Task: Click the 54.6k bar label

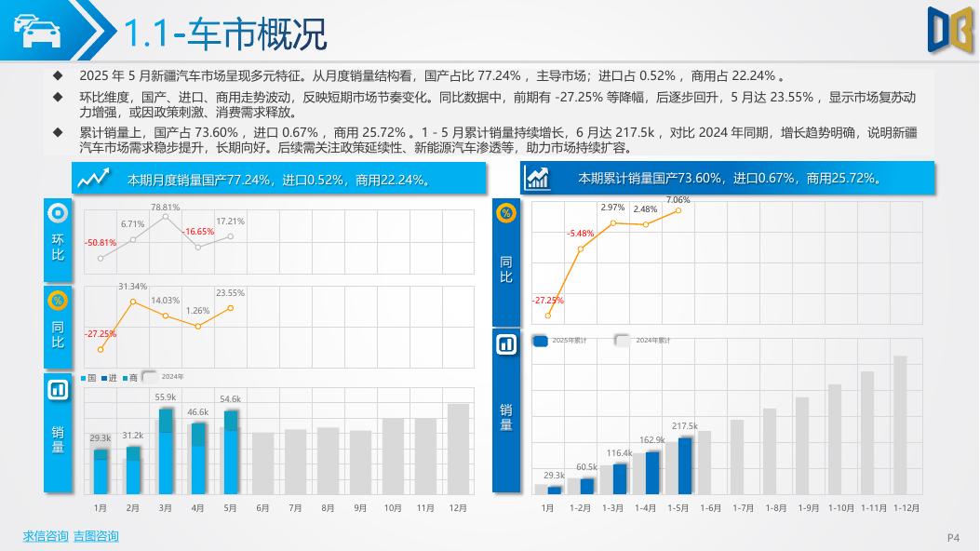Action: [x=230, y=398]
